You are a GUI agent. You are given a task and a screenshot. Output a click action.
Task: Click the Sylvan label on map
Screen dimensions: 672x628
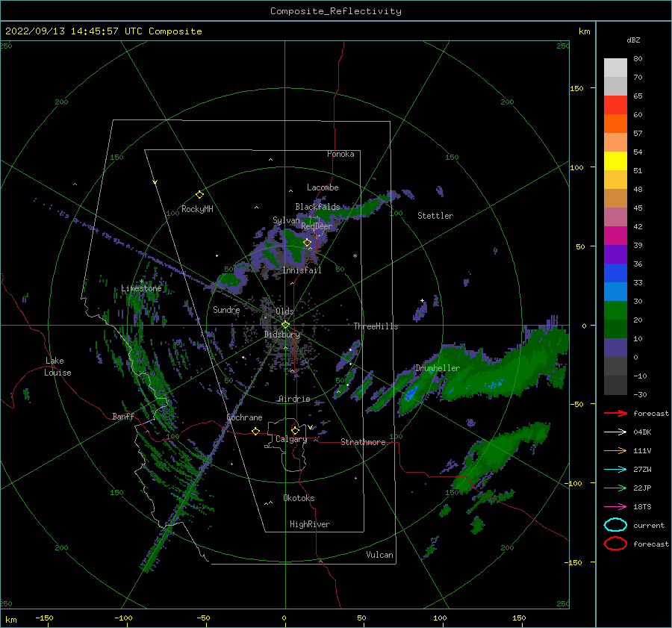point(286,220)
